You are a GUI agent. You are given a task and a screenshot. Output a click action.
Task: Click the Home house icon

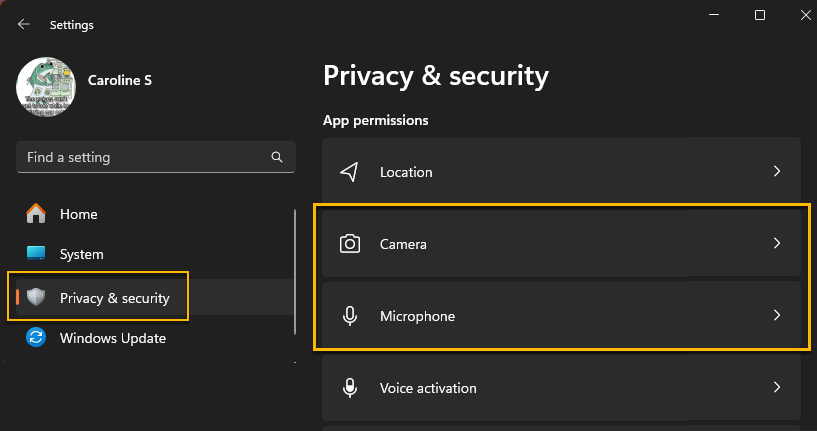(36, 214)
